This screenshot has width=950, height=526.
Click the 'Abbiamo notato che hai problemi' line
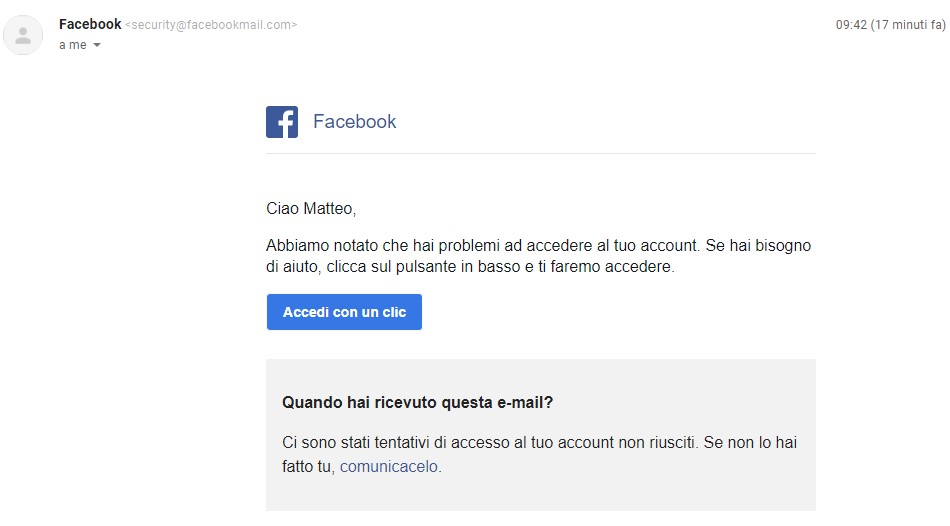tap(538, 245)
